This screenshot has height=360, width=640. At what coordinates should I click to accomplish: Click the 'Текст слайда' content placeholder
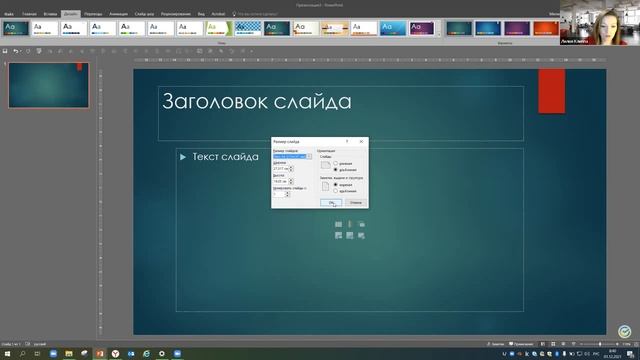tap(225, 157)
